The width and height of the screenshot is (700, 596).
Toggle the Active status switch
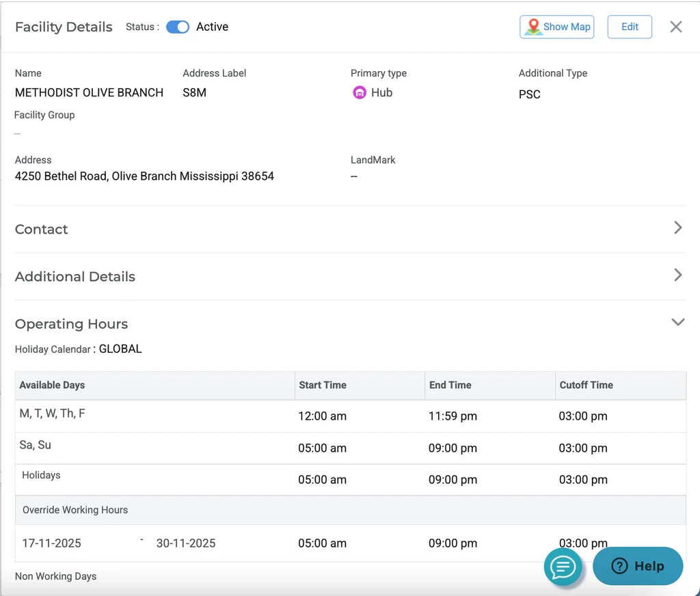pyautogui.click(x=178, y=27)
